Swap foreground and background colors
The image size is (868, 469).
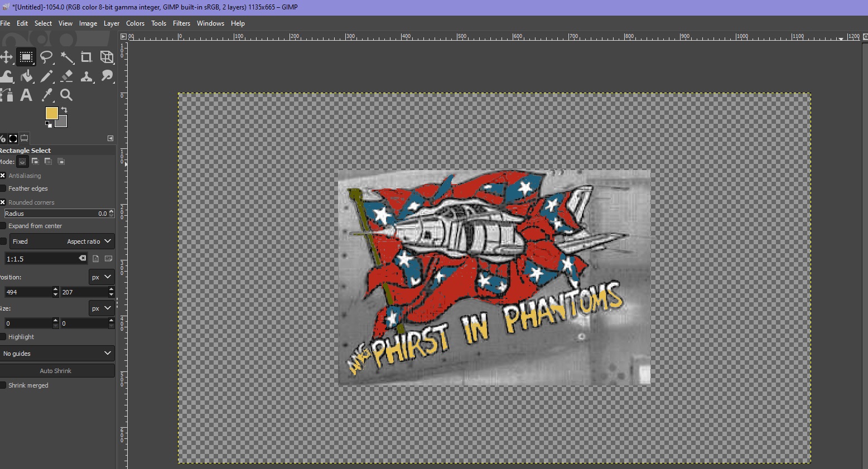64,110
